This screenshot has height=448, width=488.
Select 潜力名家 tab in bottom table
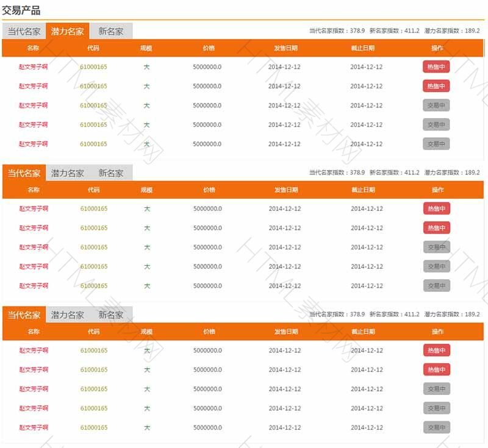[x=68, y=315]
